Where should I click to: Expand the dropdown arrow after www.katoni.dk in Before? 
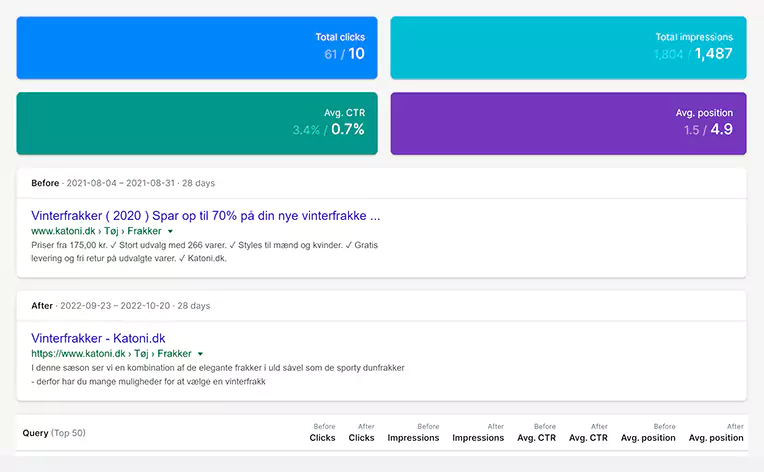pos(170,231)
